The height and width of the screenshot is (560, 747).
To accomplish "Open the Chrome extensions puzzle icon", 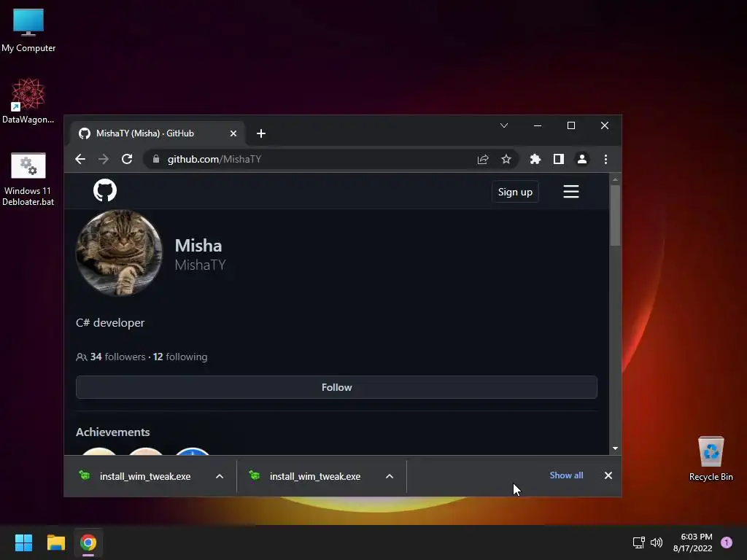I will click(535, 159).
